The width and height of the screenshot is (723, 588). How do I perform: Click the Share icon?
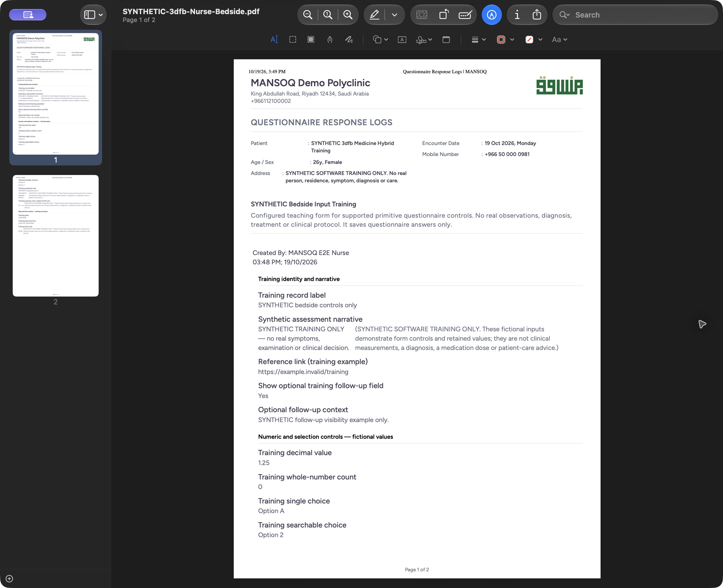coord(537,15)
